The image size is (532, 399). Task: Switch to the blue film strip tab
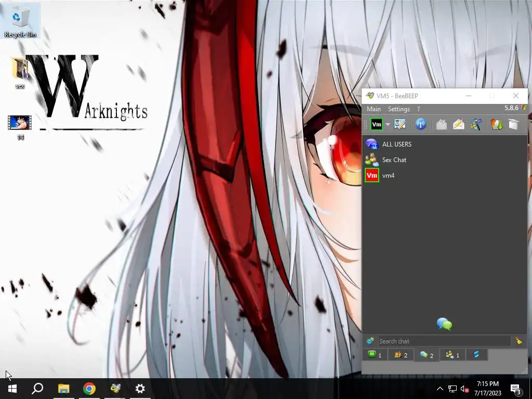click(x=476, y=354)
